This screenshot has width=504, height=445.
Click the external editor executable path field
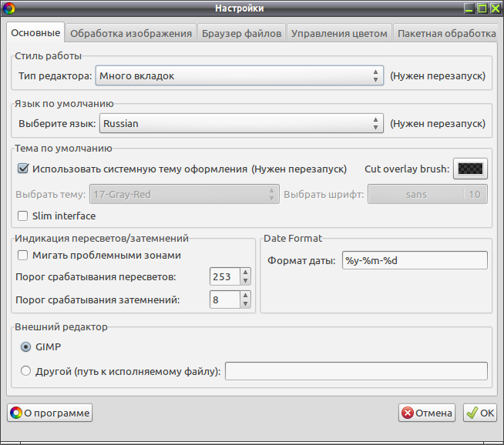356,371
